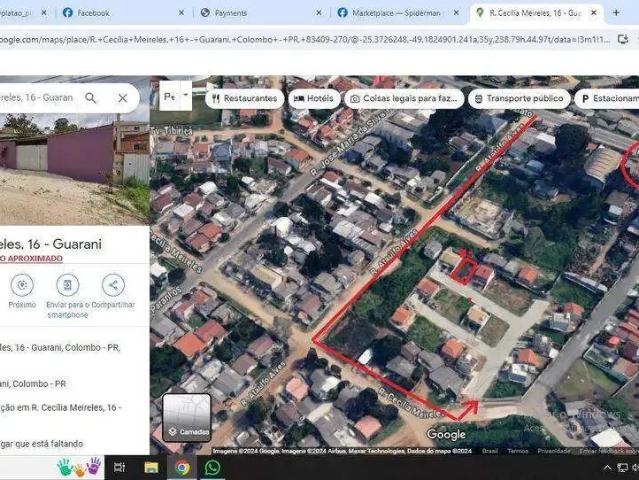This screenshot has height=480, width=639.
Task: Open the Restaurantes filter chip
Action: point(245,99)
